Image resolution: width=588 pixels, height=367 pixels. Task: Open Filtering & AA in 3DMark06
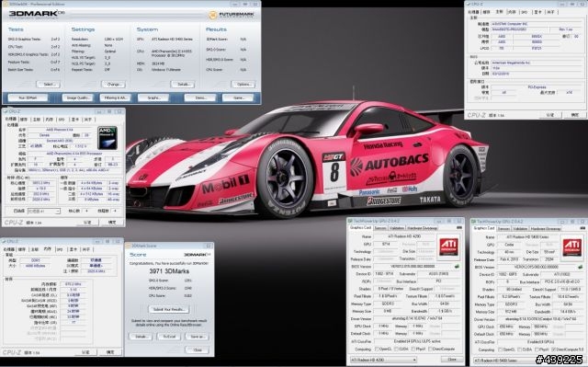tap(115, 97)
